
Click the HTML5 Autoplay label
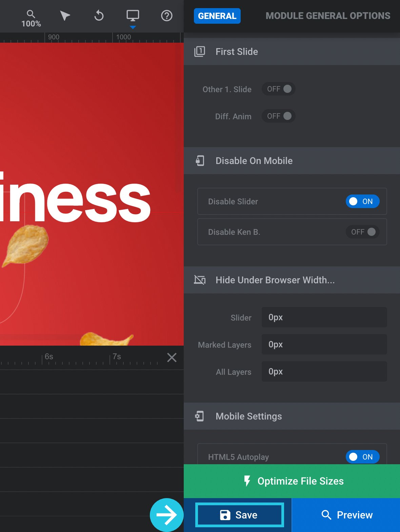[238, 457]
